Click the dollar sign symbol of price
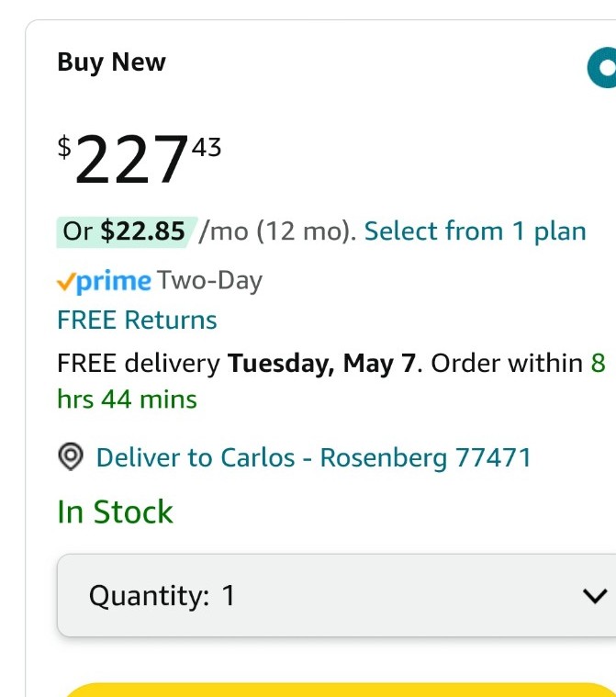The image size is (616, 697). [64, 147]
